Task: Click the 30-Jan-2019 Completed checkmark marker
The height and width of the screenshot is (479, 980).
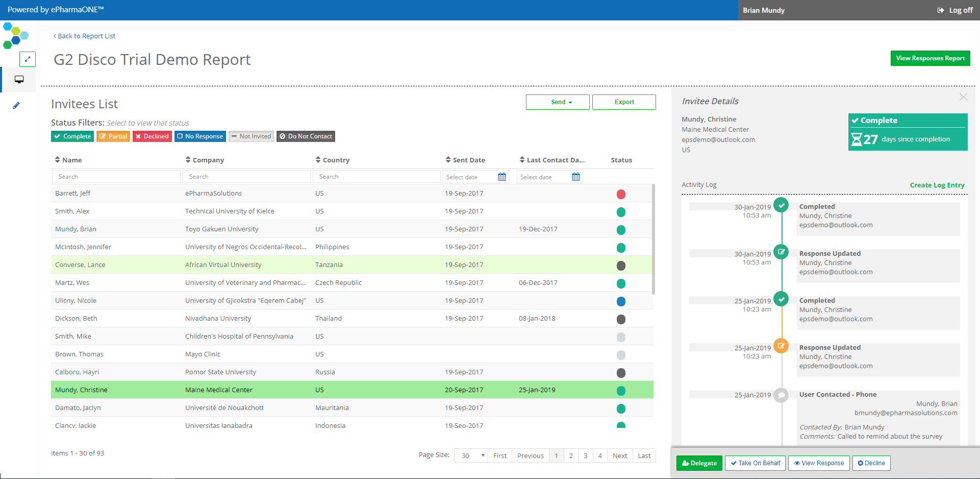Action: 781,205
